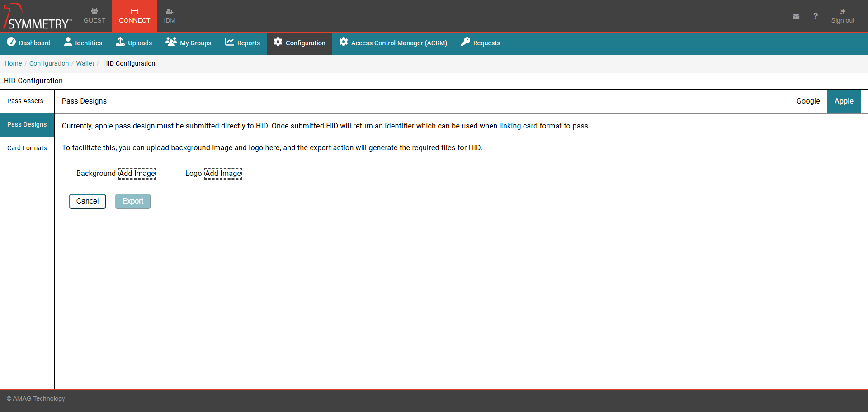This screenshot has width=868, height=412.
Task: Click the Pass Designs panel heading
Action: point(84,101)
